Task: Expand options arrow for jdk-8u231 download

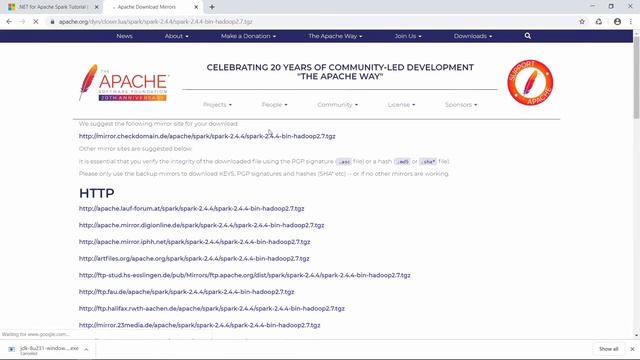Action: 86,349
